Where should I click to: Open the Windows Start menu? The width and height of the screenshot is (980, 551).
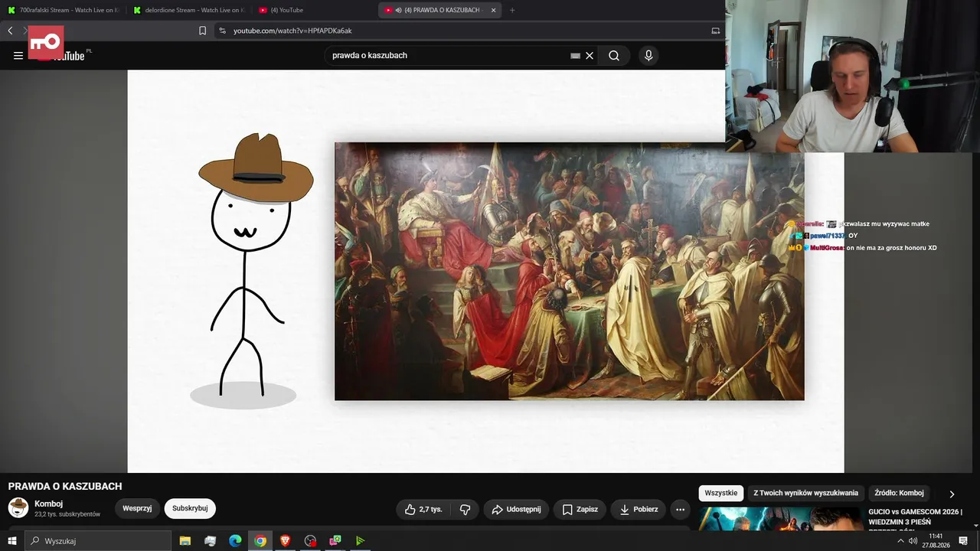12,541
